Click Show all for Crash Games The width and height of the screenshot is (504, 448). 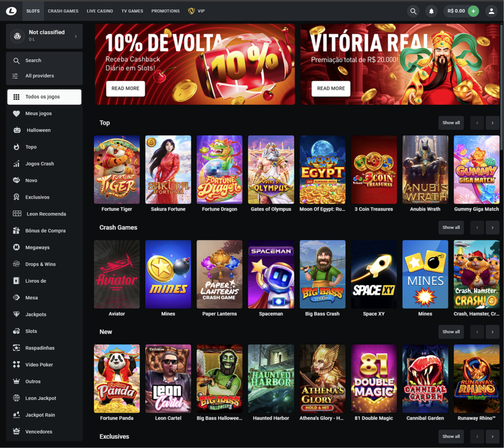coord(451,227)
